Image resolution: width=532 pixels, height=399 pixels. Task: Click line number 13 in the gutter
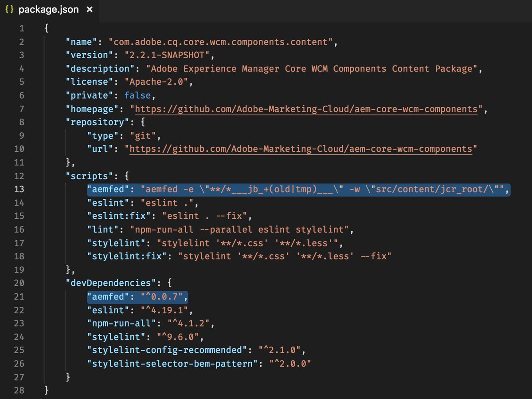[x=19, y=189]
